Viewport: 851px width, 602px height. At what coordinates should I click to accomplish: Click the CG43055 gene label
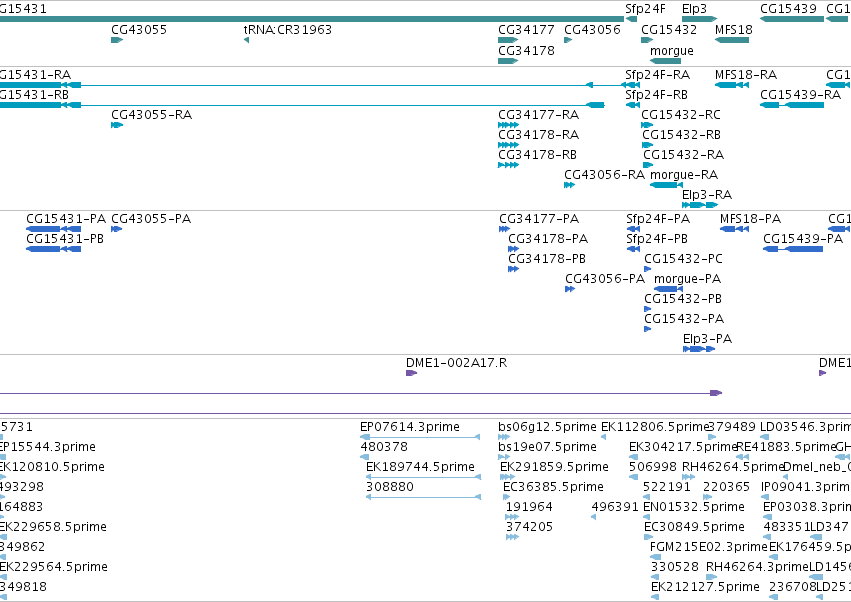point(139,30)
